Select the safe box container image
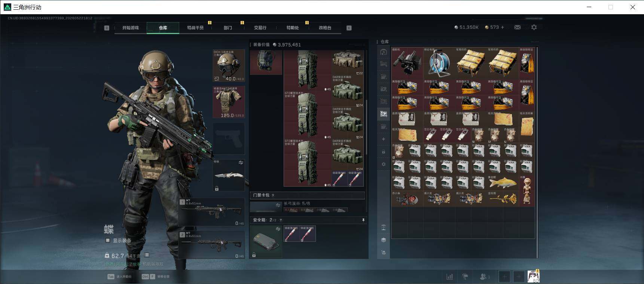Image resolution: width=644 pixels, height=284 pixels. tap(266, 241)
